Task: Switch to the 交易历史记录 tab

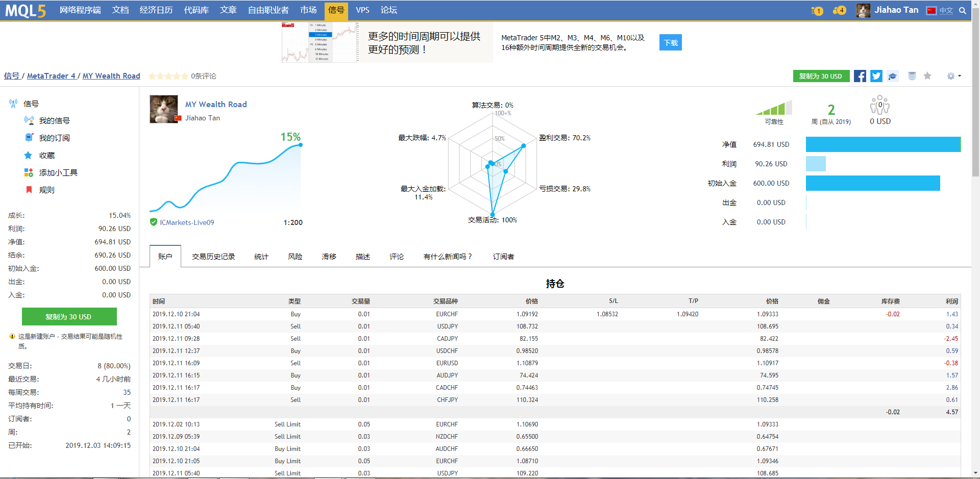Action: (213, 257)
